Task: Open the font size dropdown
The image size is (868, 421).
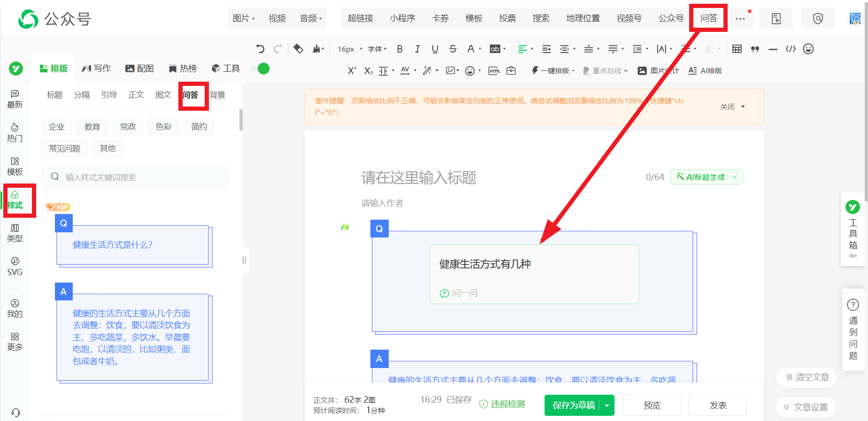Action: tap(350, 49)
